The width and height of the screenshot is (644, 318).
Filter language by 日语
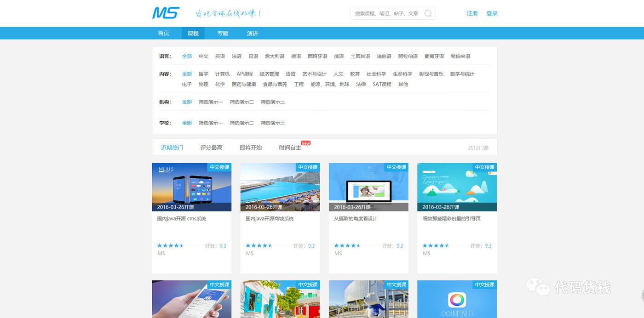coord(253,56)
